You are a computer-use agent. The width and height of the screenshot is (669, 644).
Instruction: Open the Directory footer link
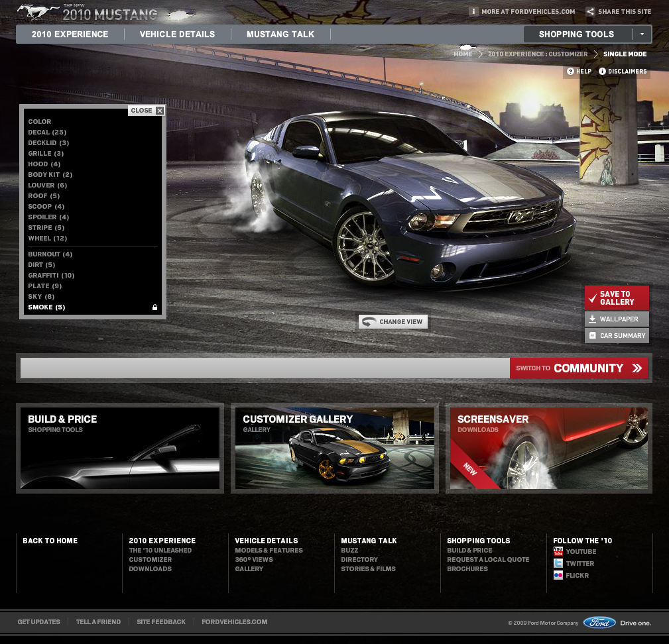click(359, 560)
